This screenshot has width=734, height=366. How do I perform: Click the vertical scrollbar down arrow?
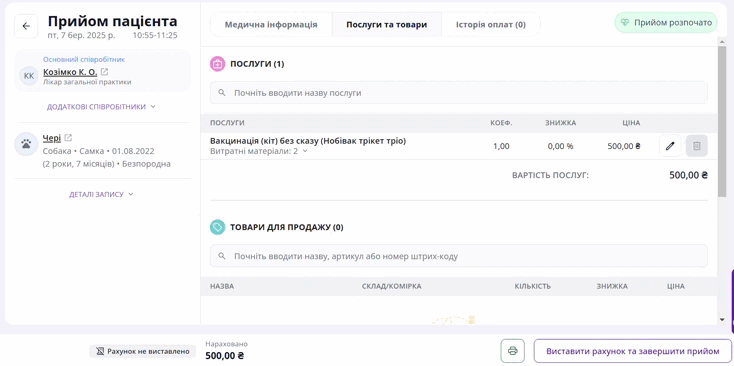[x=722, y=320]
